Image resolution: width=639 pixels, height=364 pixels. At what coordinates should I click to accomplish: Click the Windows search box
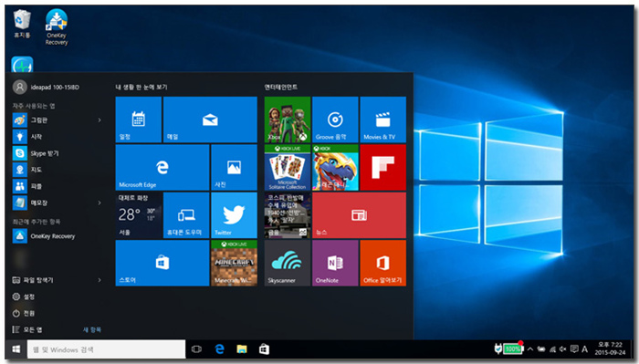(x=107, y=349)
